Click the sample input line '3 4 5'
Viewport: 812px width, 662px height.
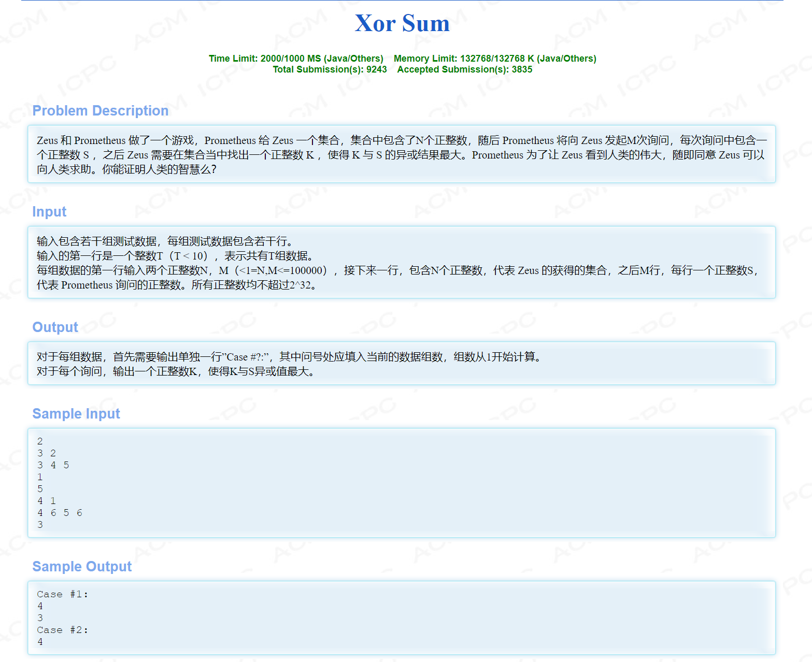[53, 465]
